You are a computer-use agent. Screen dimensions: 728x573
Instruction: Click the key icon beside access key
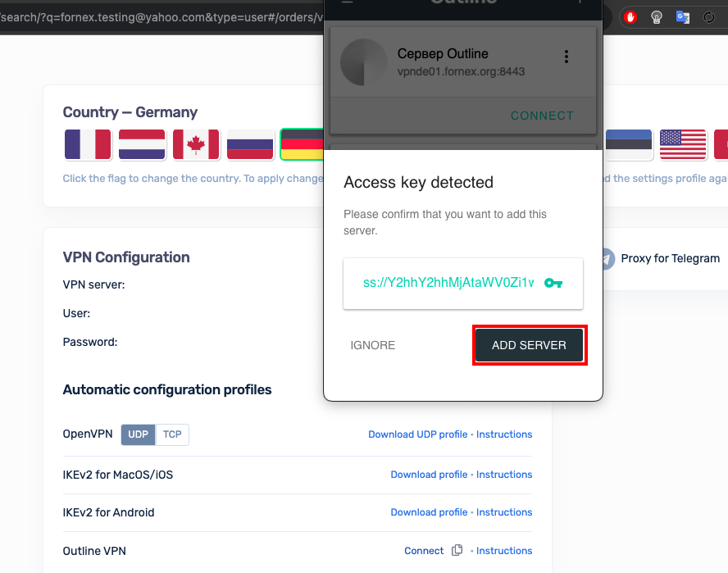553,283
